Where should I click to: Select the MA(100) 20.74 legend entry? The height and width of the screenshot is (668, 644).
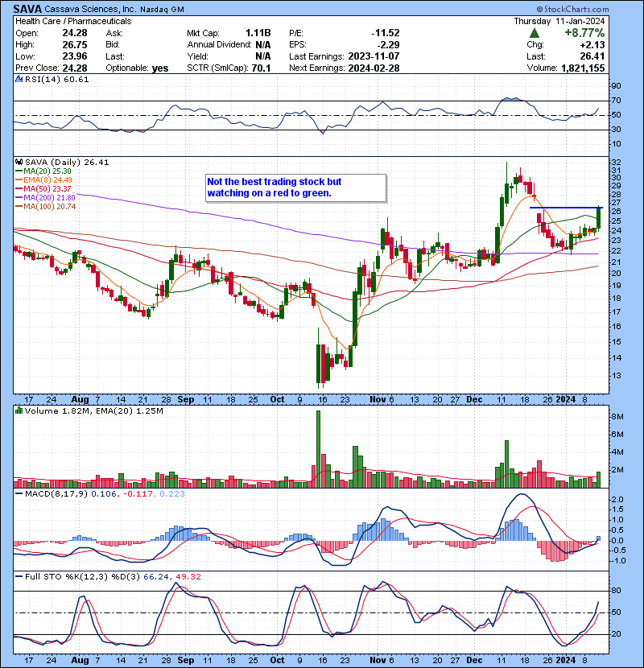46,207
